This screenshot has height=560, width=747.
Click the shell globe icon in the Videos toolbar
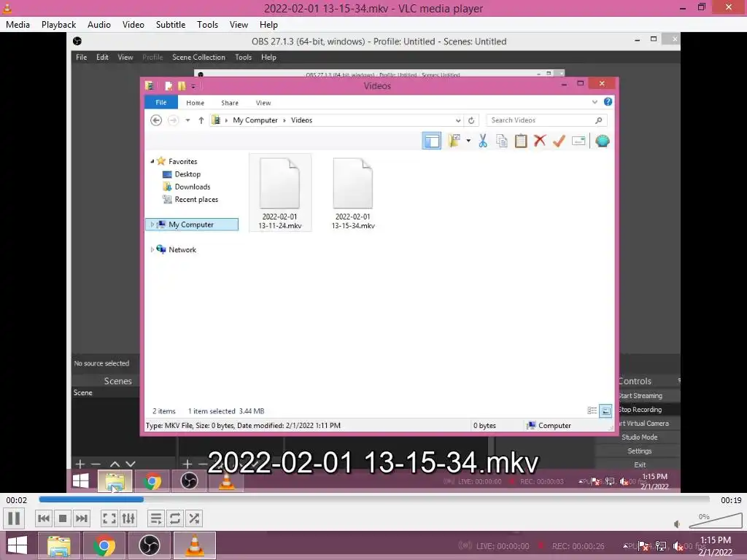(602, 141)
